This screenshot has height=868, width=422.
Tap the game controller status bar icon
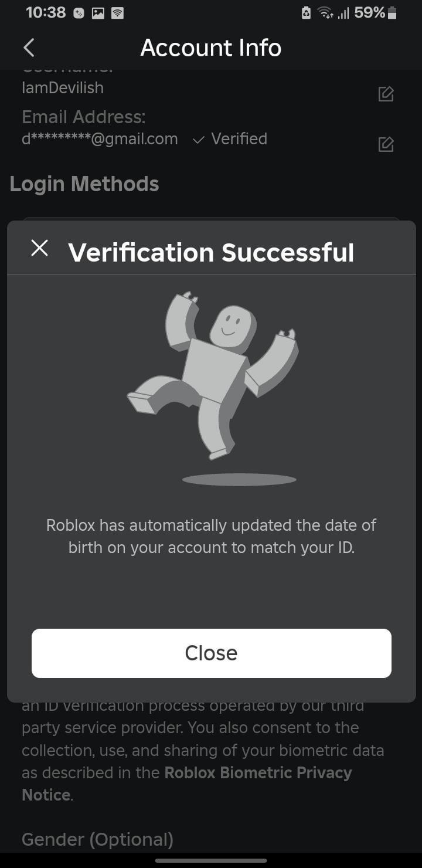(x=79, y=13)
